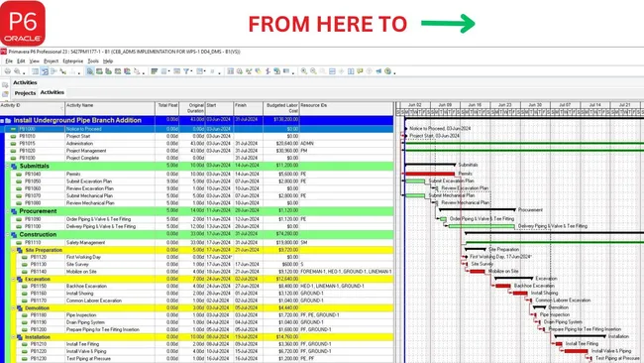This screenshot has height=363, width=644.
Task: Click the red Permits bar in Gantt chart
Action: [430, 174]
